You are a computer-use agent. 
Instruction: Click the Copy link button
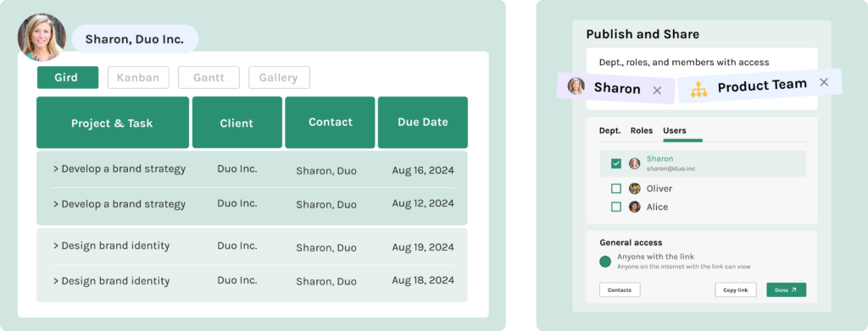coord(736,290)
